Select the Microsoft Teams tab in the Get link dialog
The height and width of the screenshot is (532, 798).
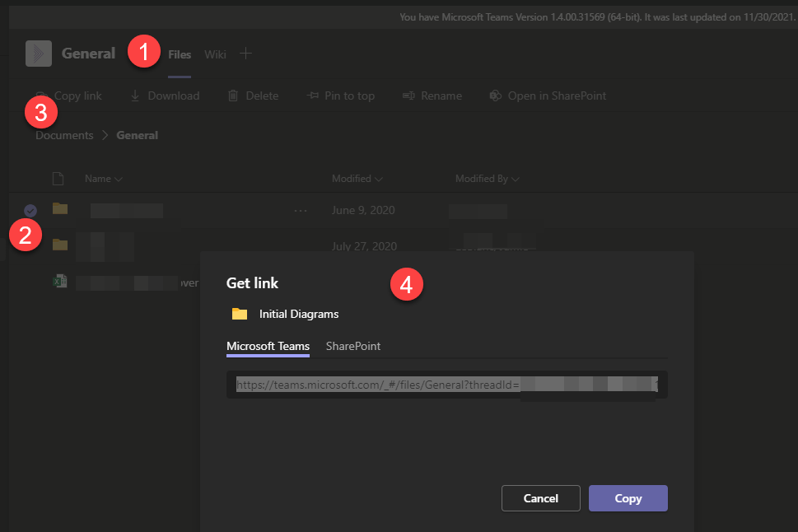coord(268,346)
